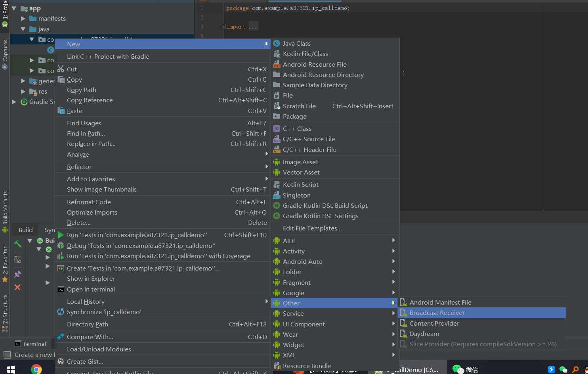
Task: Click the Kotlin Script icon
Action: click(277, 184)
